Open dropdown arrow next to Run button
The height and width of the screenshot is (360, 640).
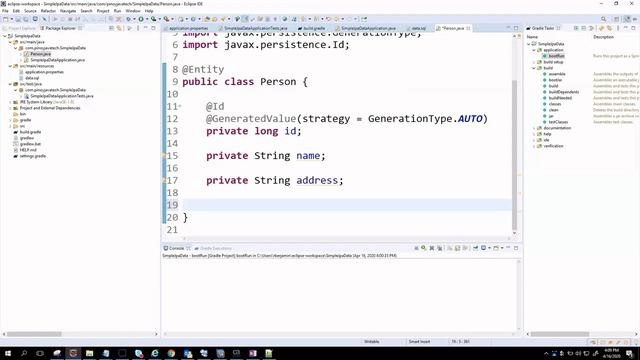(147, 19)
